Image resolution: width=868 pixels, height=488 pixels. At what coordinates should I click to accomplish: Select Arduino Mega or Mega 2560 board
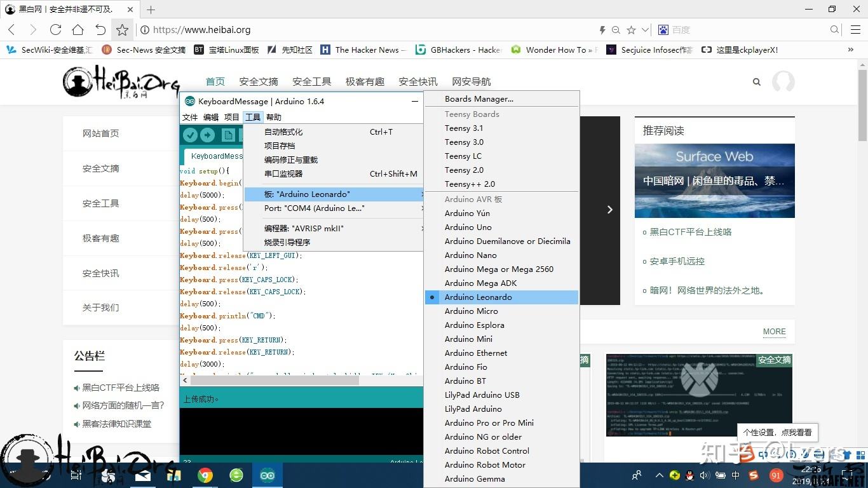[x=502, y=269]
